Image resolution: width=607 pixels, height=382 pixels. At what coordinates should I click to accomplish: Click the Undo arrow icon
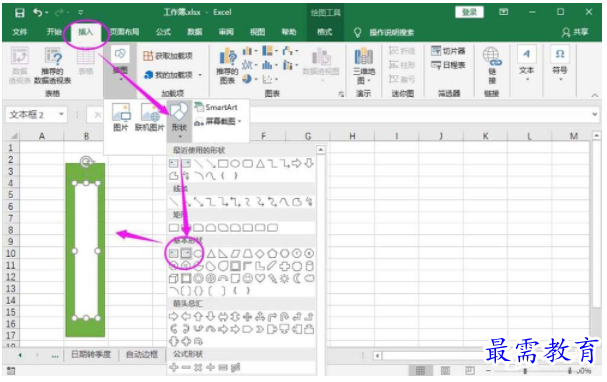tap(38, 13)
